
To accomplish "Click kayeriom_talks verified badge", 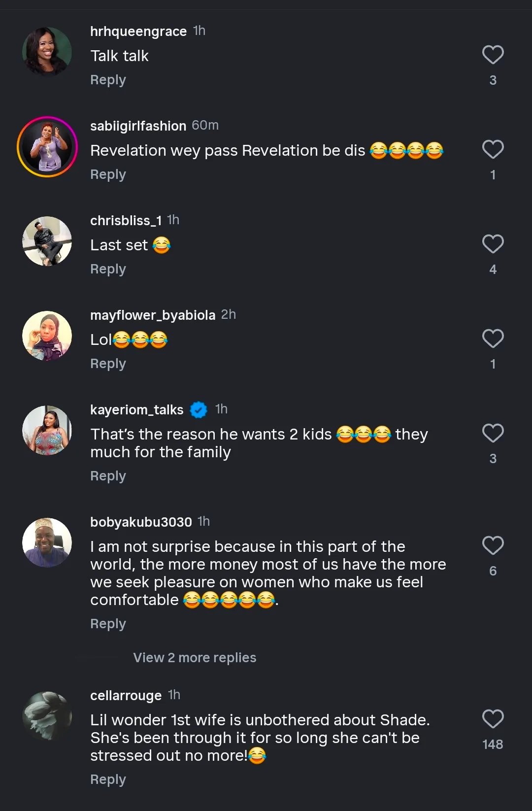I will coord(199,409).
